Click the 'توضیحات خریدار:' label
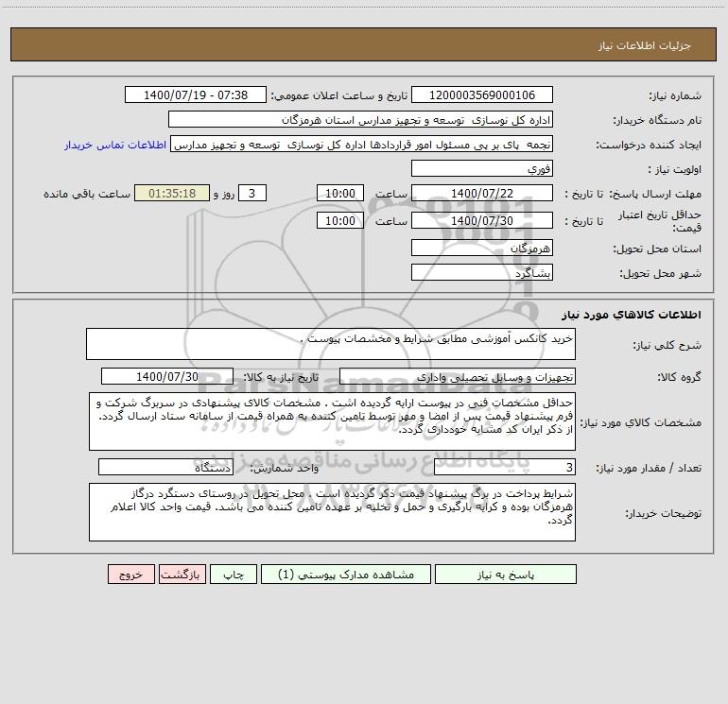728x704 pixels. pos(663,513)
